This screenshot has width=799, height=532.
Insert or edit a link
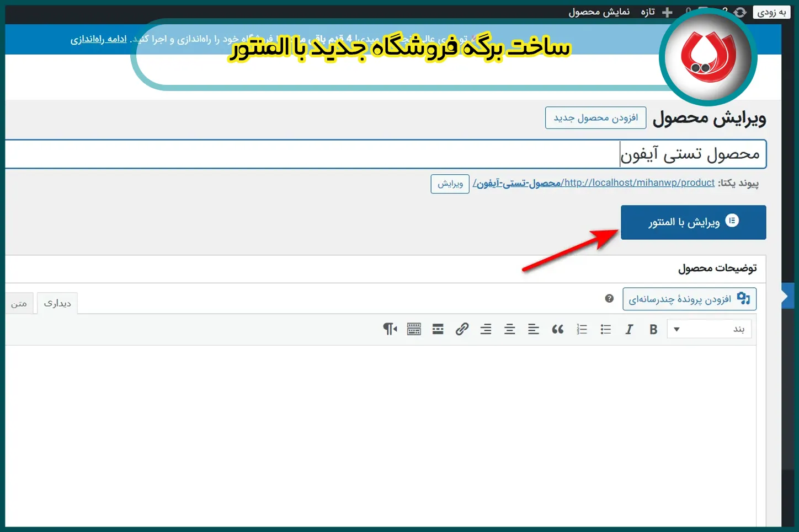[x=462, y=329]
